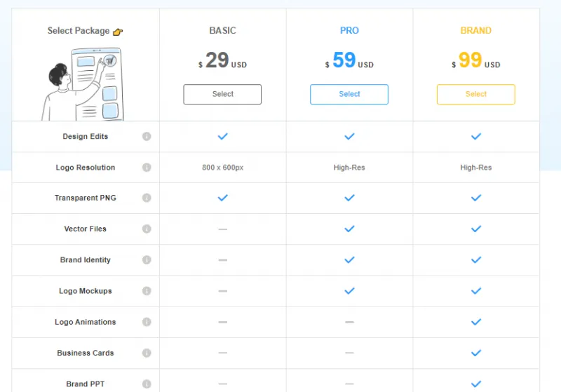
Task: Click Design Edits checkmark under BASIC
Action: click(222, 137)
